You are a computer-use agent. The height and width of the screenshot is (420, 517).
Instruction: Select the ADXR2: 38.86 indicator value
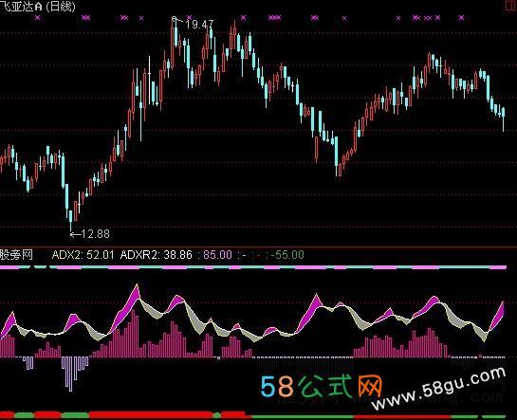coord(156,255)
